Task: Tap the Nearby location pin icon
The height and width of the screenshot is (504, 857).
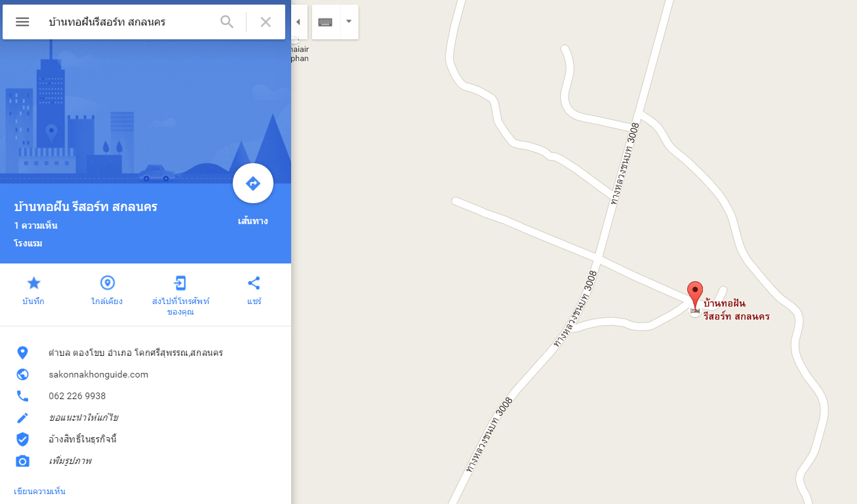Action: click(x=107, y=283)
